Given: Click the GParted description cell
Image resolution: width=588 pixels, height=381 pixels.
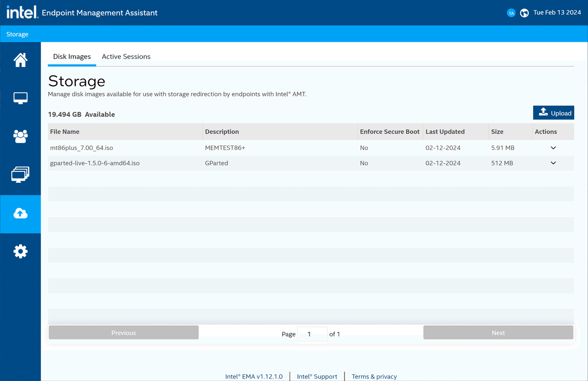Looking at the screenshot, I should pos(217,163).
